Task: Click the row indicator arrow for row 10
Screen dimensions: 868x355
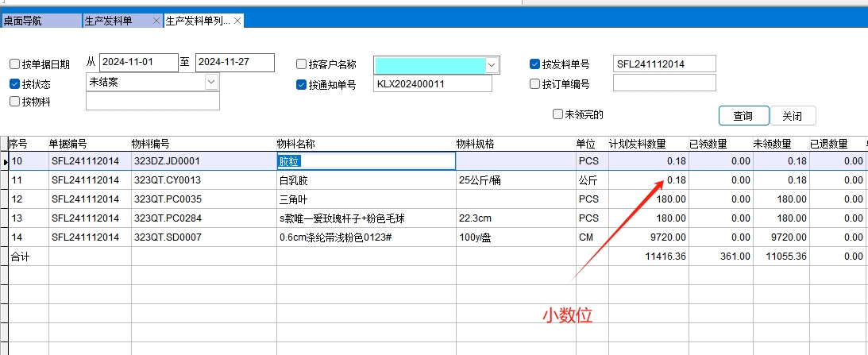Action: [x=4, y=161]
